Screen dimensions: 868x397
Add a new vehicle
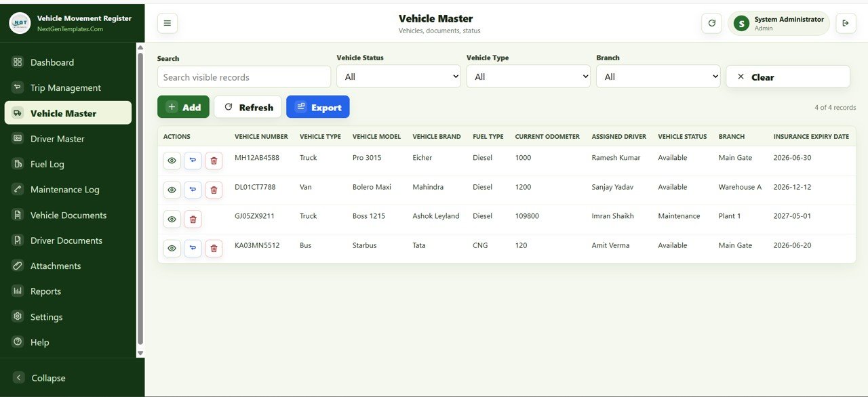(x=183, y=107)
